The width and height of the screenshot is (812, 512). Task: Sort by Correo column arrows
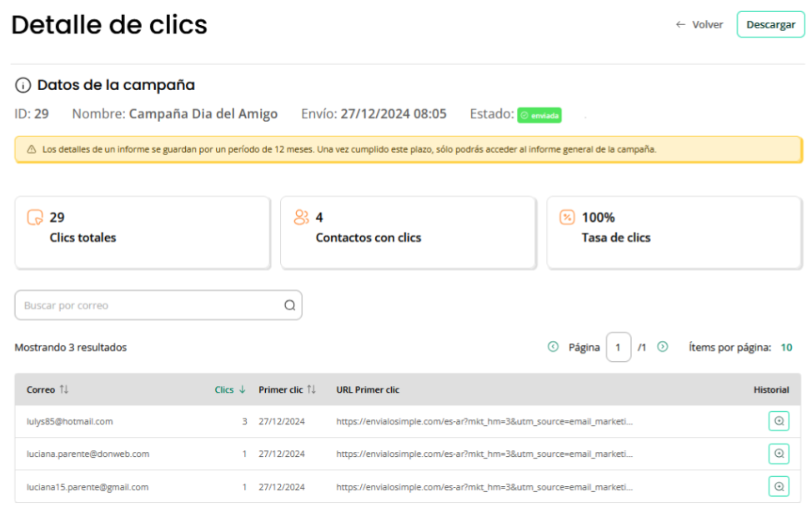[x=63, y=389]
